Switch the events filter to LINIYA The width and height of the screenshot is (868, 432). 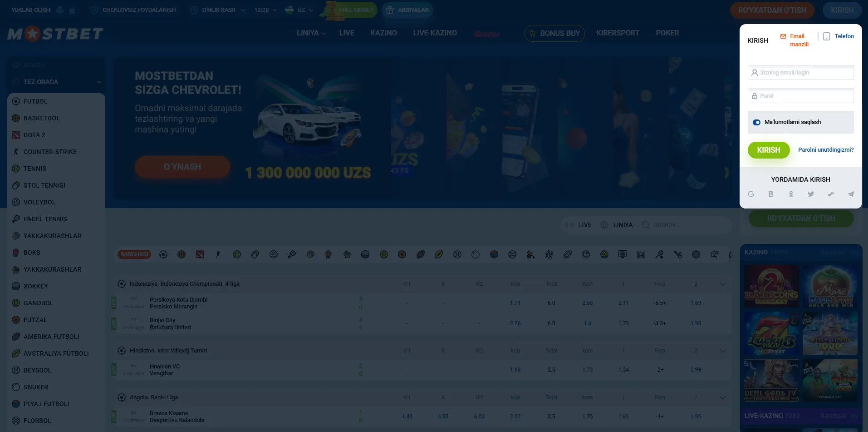pos(617,225)
